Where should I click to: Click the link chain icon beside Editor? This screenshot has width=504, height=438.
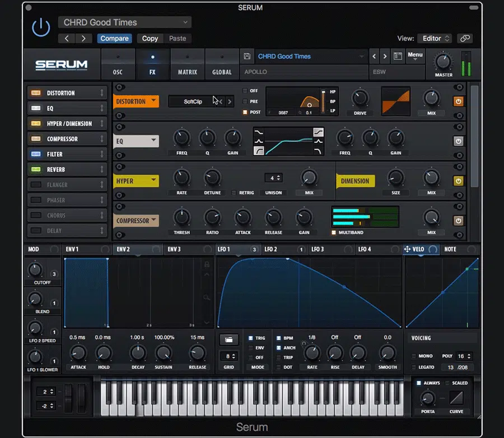tap(465, 38)
